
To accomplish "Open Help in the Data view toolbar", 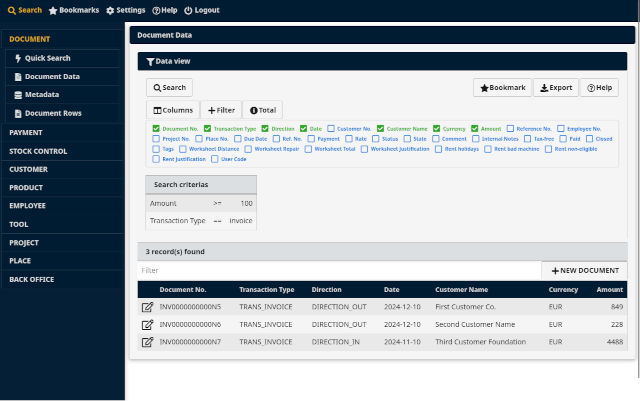I will click(599, 88).
